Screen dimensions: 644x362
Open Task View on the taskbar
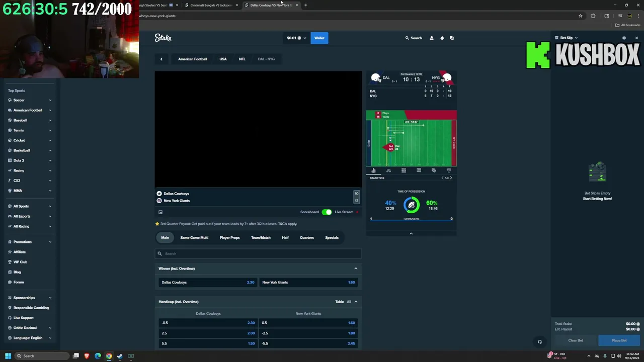[76, 356]
